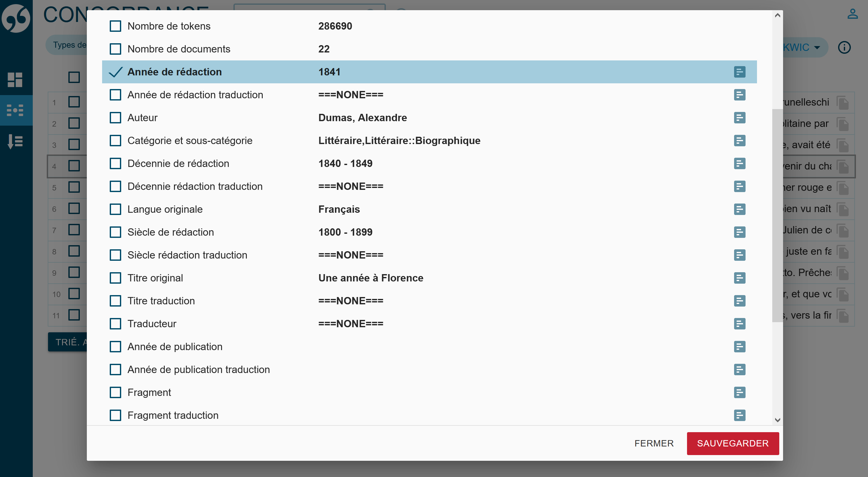868x477 pixels.
Task: Tick checkbox for result row 4
Action: [74, 166]
